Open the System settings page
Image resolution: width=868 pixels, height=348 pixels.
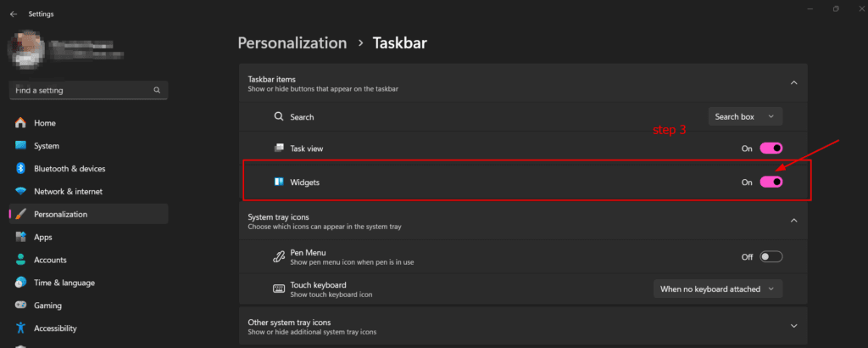click(x=88, y=146)
